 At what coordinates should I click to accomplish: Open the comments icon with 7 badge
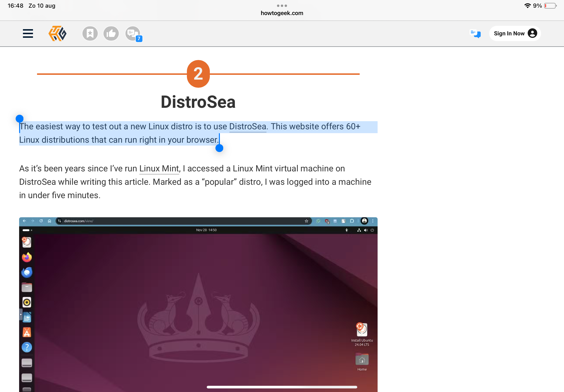tap(133, 33)
